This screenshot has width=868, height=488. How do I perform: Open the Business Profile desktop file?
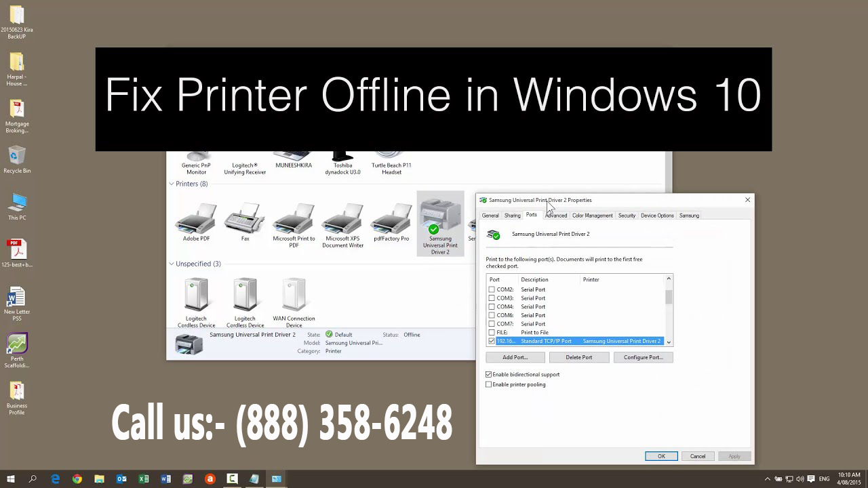pyautogui.click(x=17, y=399)
